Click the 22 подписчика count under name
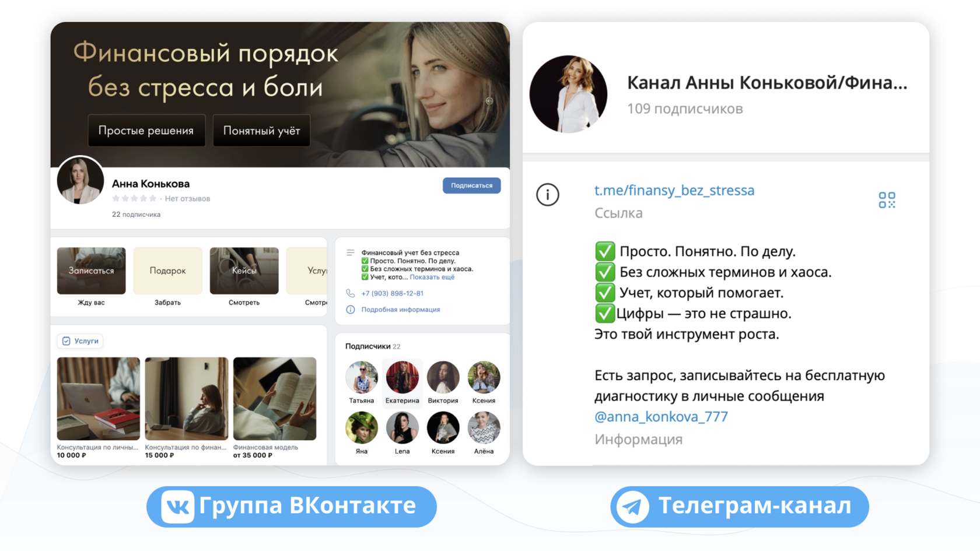Screen dimensions: 980x551 (136, 215)
